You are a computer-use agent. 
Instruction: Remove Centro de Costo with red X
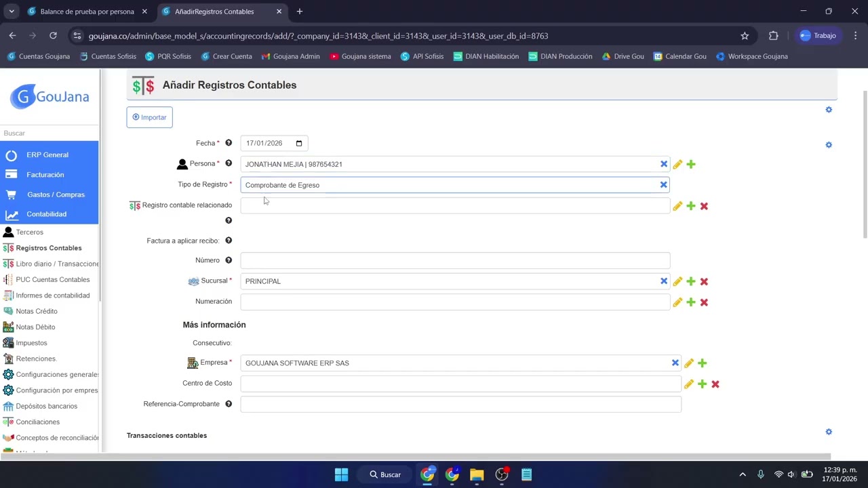(x=715, y=384)
